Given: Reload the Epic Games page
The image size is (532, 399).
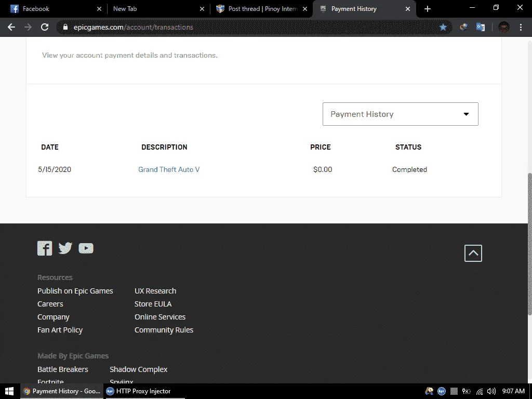Looking at the screenshot, I should tap(45, 27).
